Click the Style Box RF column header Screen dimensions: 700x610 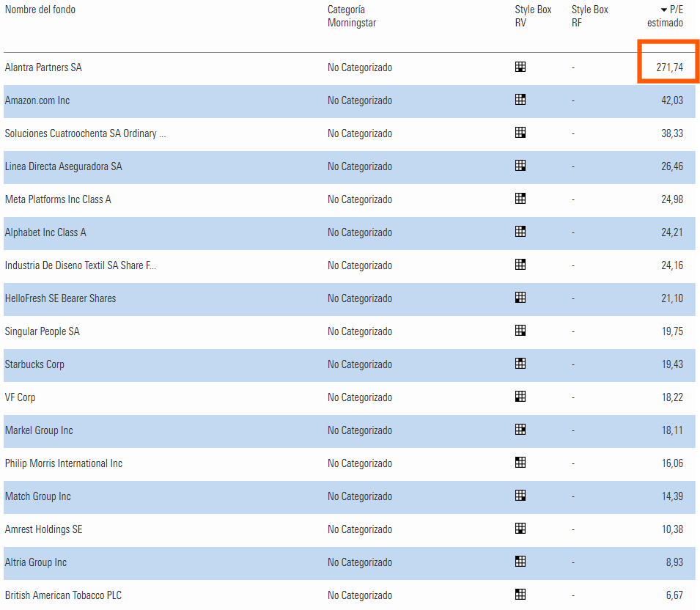click(x=590, y=16)
